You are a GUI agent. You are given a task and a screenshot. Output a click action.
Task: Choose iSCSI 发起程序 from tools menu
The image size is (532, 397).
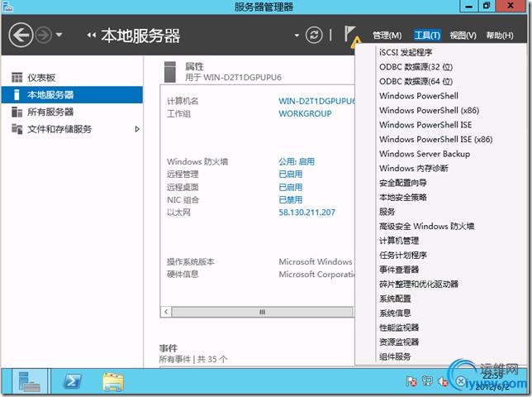pyautogui.click(x=406, y=52)
